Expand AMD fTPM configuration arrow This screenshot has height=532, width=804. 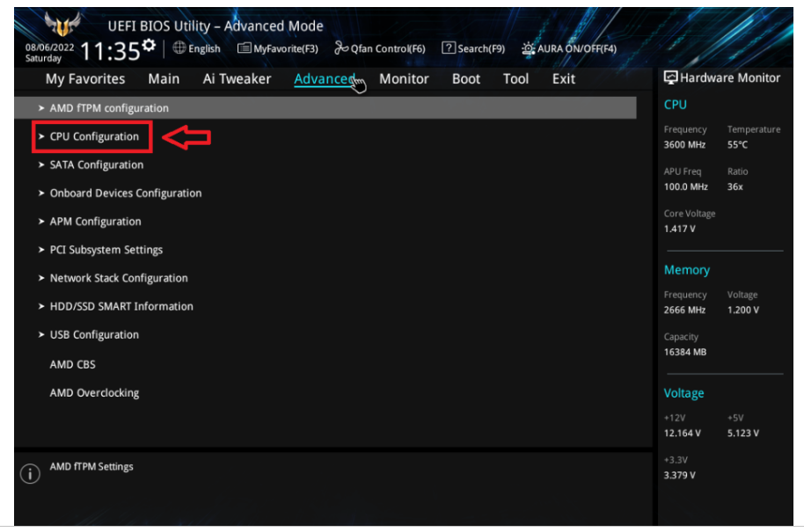point(41,108)
